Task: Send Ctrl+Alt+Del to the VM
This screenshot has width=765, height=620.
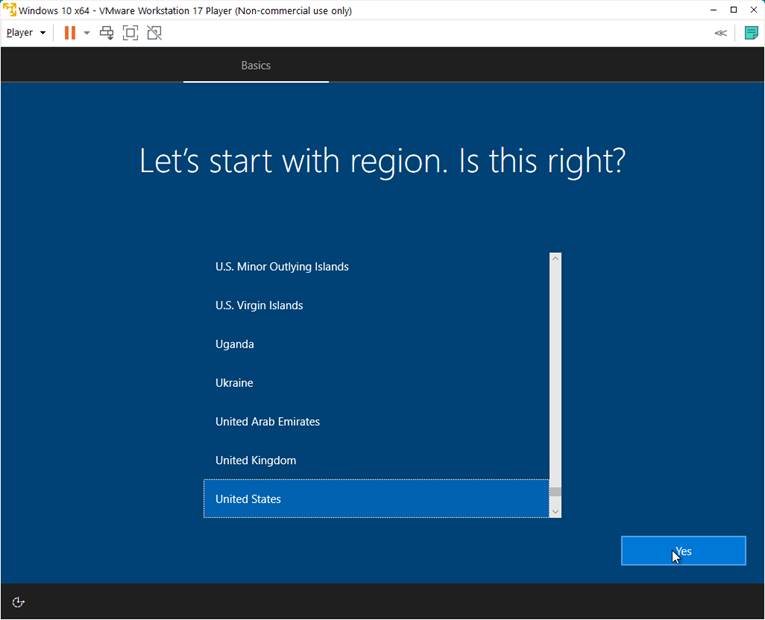Action: click(x=107, y=33)
